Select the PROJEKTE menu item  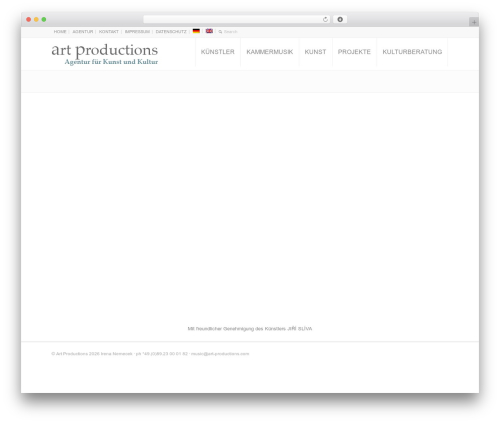pyautogui.click(x=354, y=52)
